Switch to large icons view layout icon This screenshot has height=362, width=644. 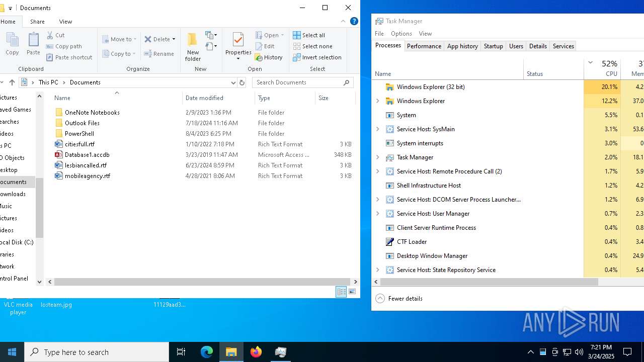tap(352, 292)
